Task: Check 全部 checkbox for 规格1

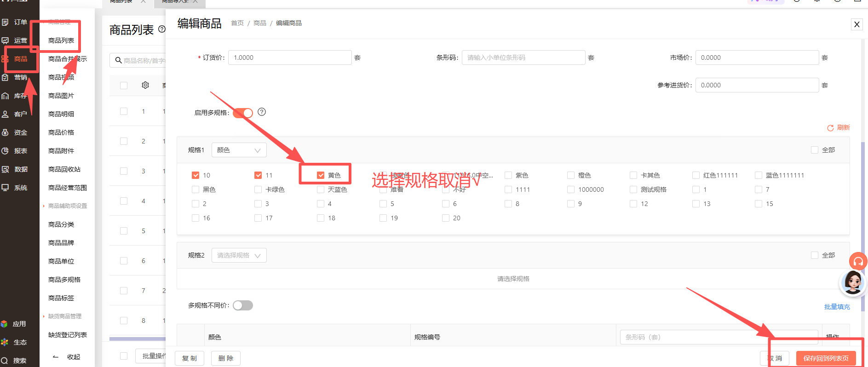Action: pos(815,150)
